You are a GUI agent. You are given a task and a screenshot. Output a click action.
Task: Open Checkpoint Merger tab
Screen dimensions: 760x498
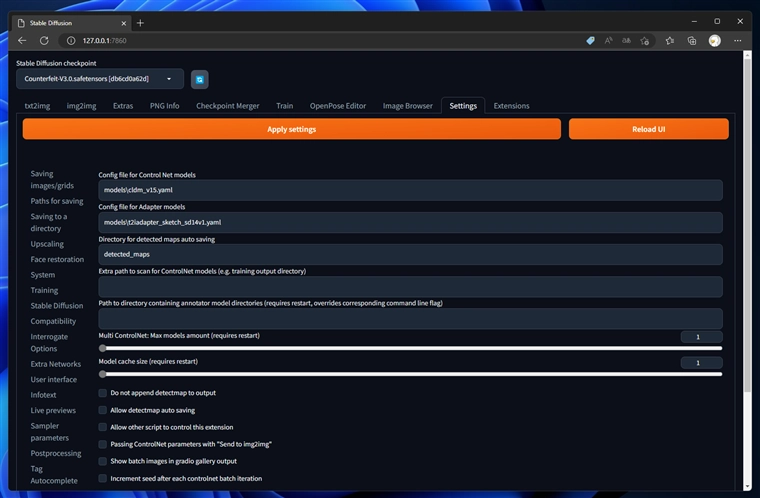point(228,106)
